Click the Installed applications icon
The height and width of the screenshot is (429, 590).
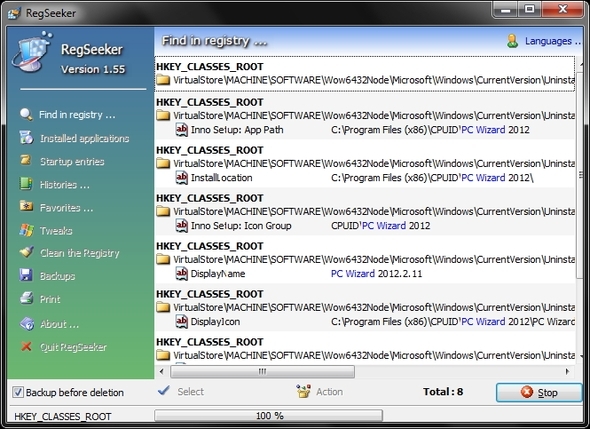click(x=26, y=138)
